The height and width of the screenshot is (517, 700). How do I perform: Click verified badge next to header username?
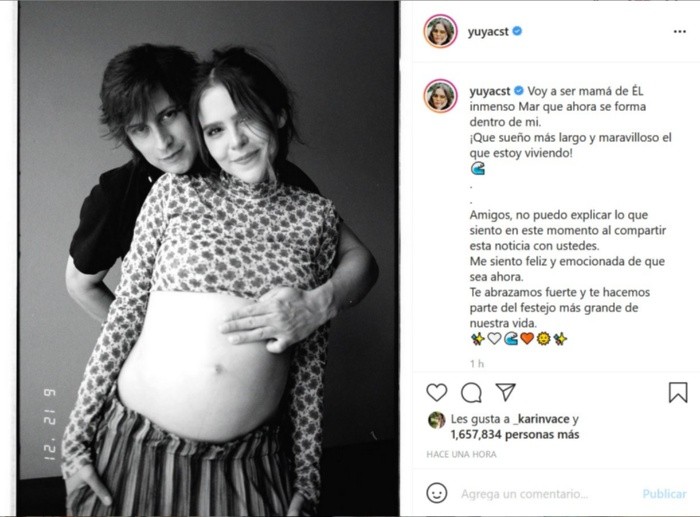(x=517, y=31)
